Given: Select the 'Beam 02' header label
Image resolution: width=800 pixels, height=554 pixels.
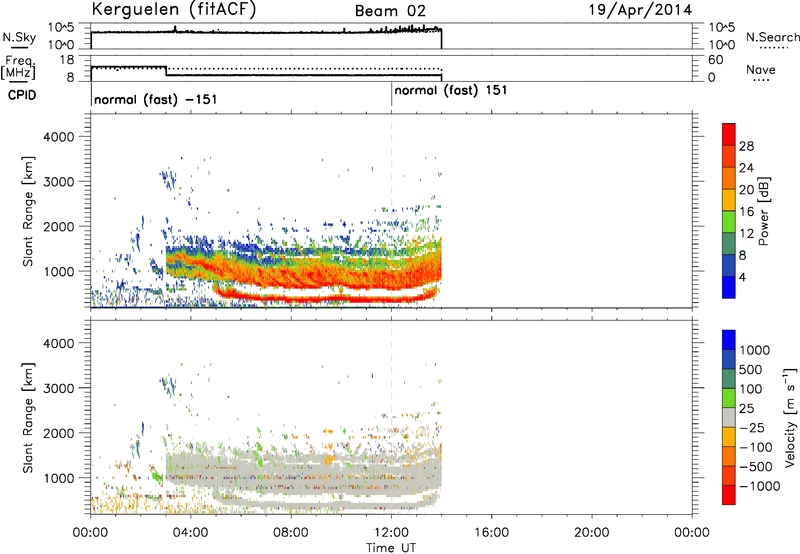Looking at the screenshot, I should 390,11.
